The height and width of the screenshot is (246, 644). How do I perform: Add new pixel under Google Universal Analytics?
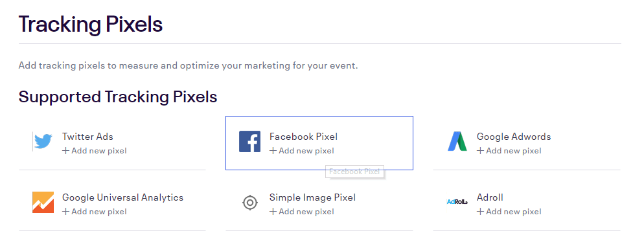(x=95, y=212)
